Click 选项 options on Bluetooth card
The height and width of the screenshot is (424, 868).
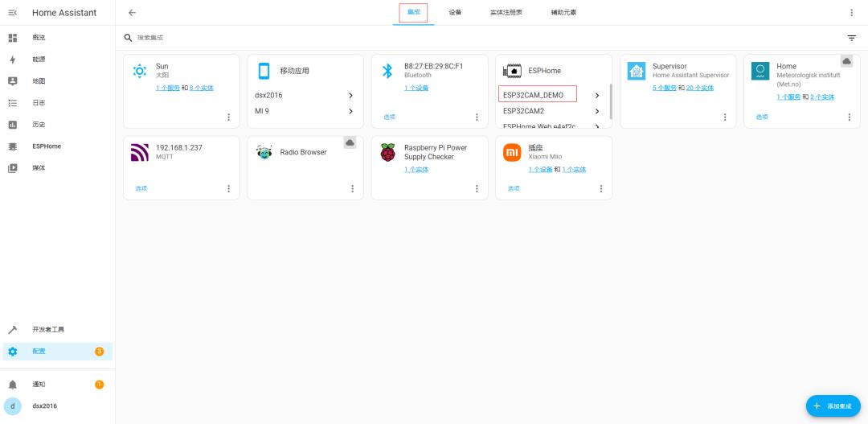click(x=389, y=117)
